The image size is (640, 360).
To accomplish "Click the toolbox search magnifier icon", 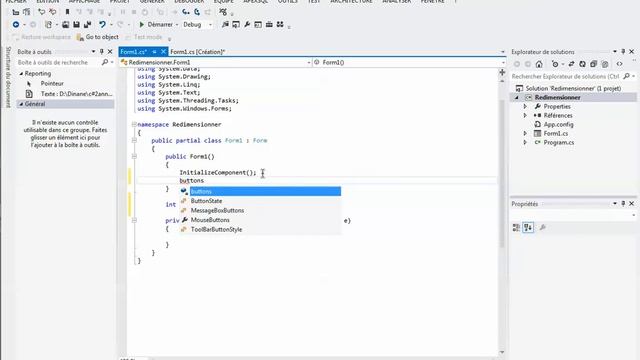I will pyautogui.click(x=105, y=62).
